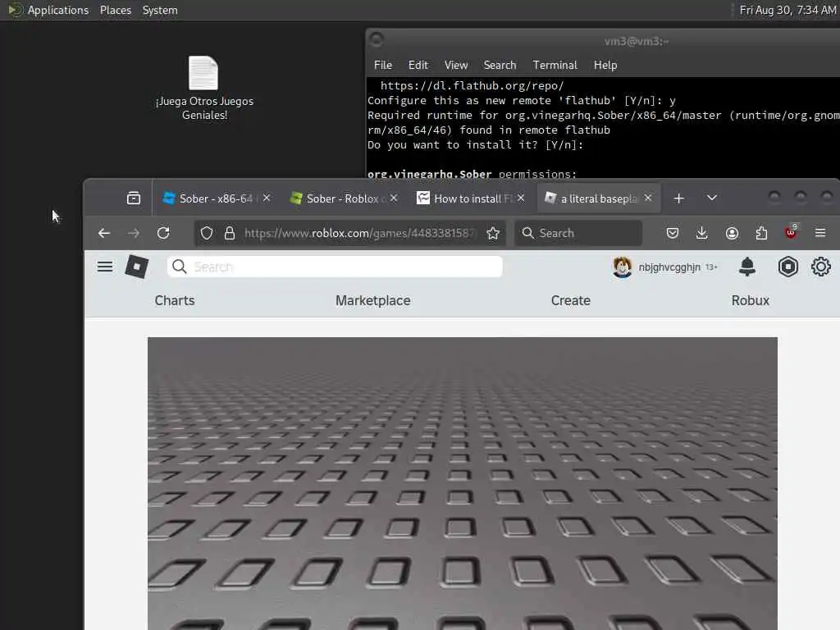Open a new Firefox tab
The height and width of the screenshot is (630, 840).
[678, 199]
